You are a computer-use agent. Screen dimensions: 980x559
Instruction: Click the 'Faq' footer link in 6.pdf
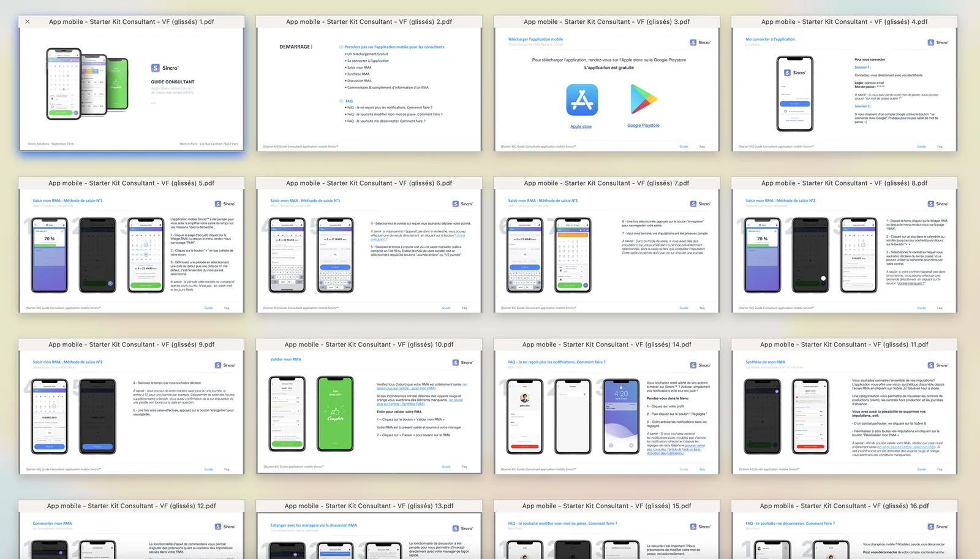(464, 308)
